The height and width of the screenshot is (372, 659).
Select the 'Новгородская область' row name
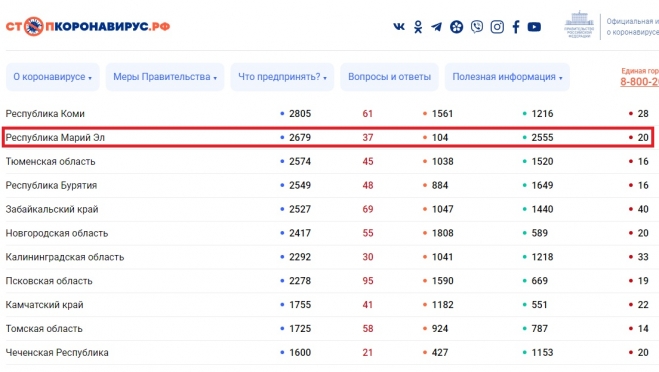[57, 233]
